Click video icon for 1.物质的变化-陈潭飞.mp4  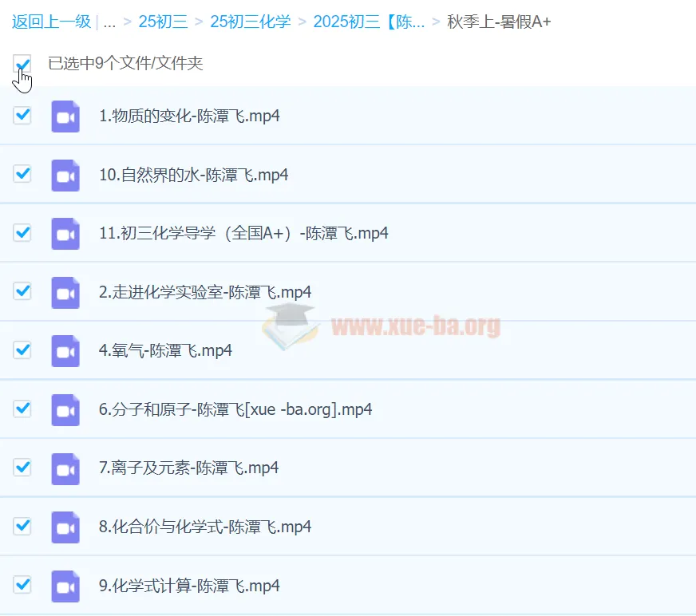65,116
